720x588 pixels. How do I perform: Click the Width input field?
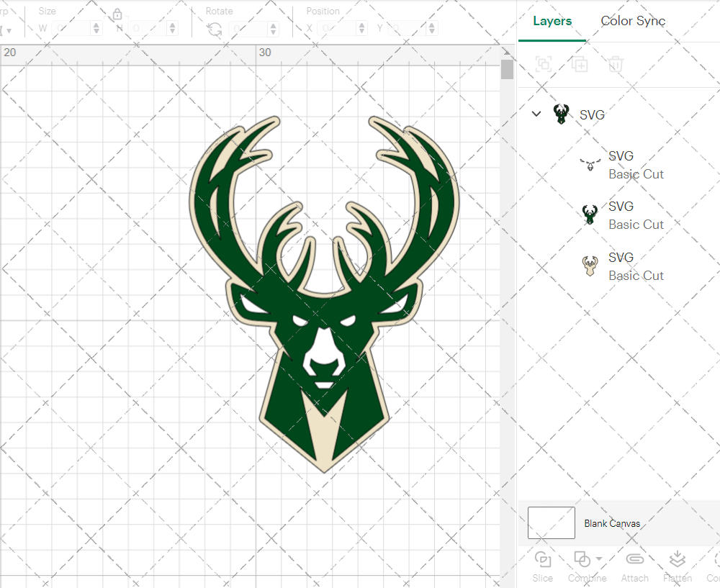point(71,29)
